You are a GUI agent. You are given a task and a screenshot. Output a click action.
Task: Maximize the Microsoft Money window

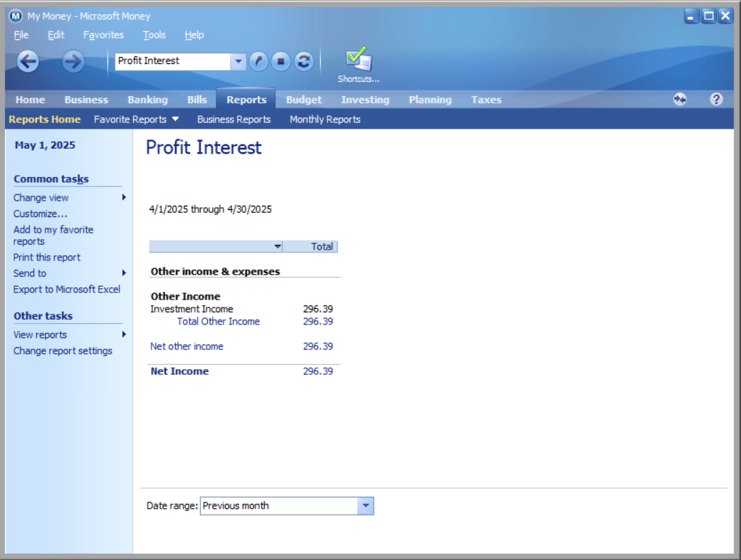point(708,16)
